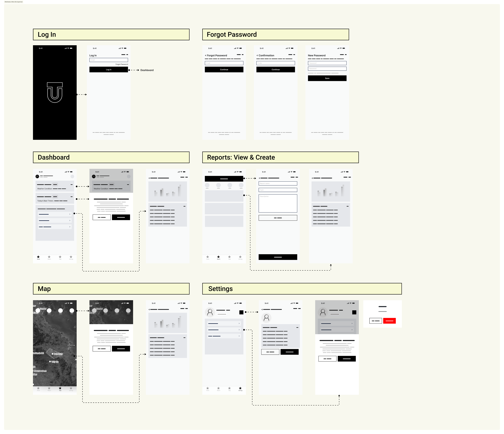Click the large user avatar below the back arrow in Settings profile screen
The image size is (504, 434).
(x=266, y=318)
